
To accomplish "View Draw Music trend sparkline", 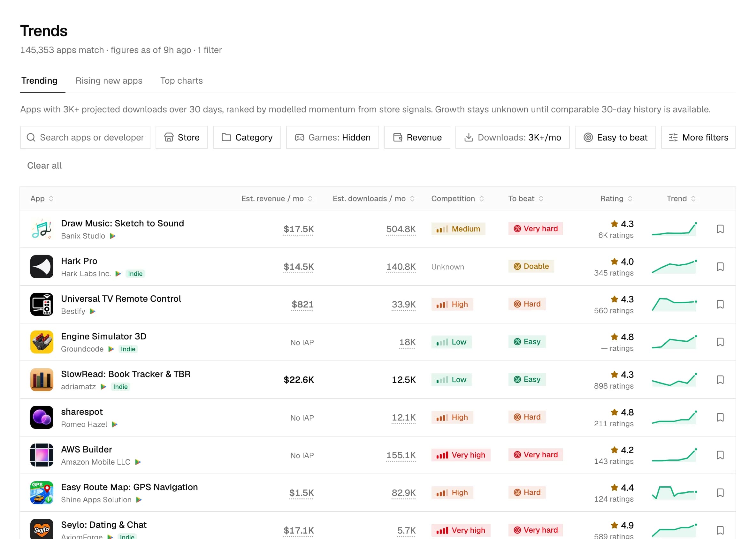I will pyautogui.click(x=674, y=229).
